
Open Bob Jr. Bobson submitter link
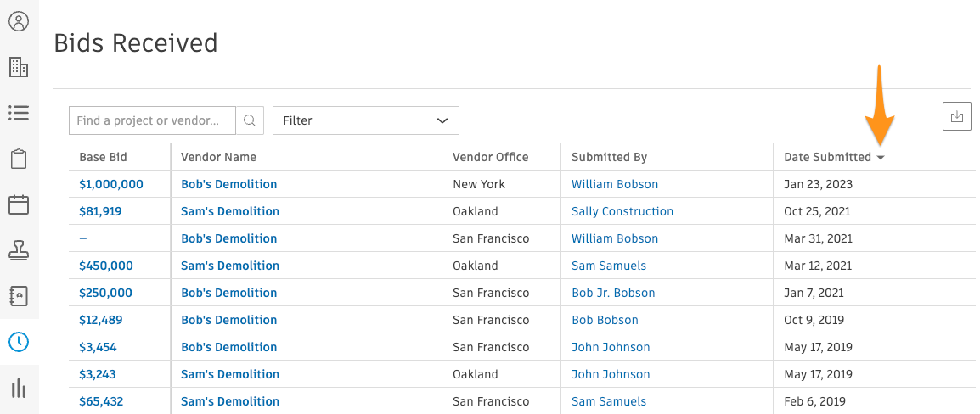(613, 293)
